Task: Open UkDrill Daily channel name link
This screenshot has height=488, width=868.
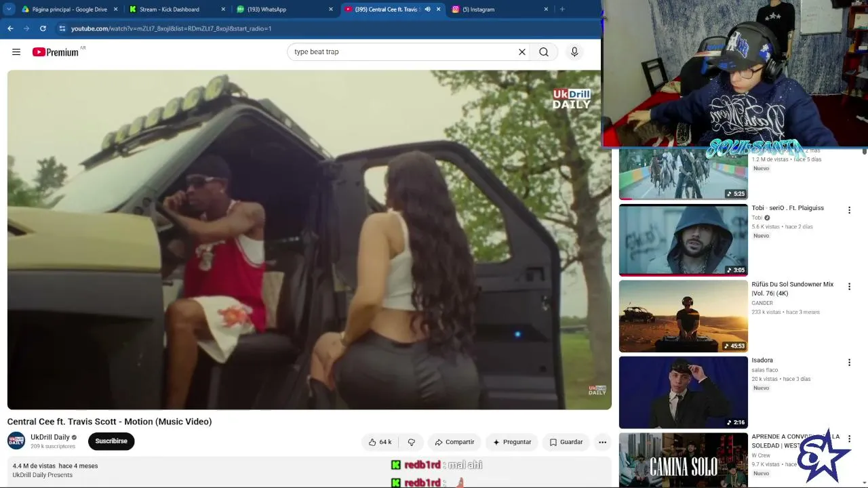Action: point(50,437)
